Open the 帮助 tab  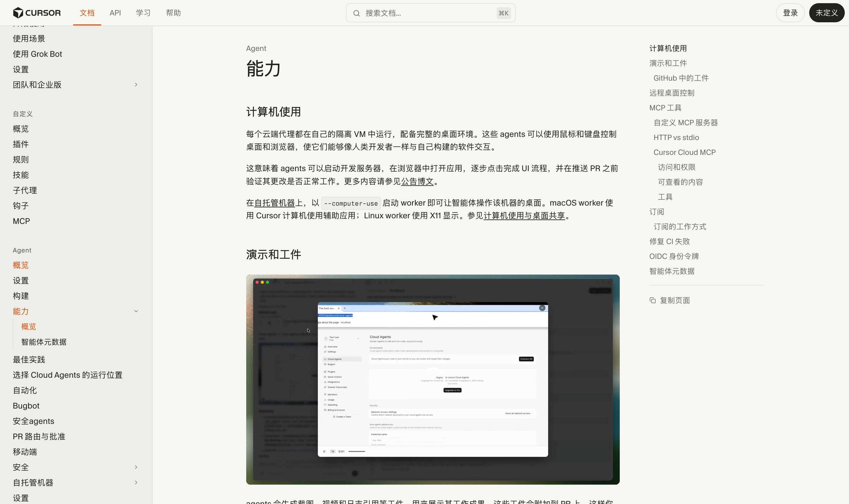[x=173, y=13]
